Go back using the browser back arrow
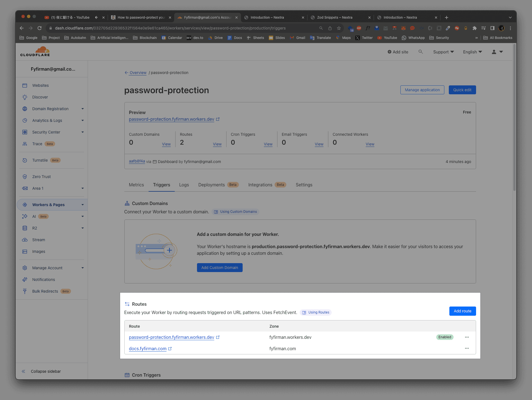Screen dimensions: 532x400 coord(22,28)
